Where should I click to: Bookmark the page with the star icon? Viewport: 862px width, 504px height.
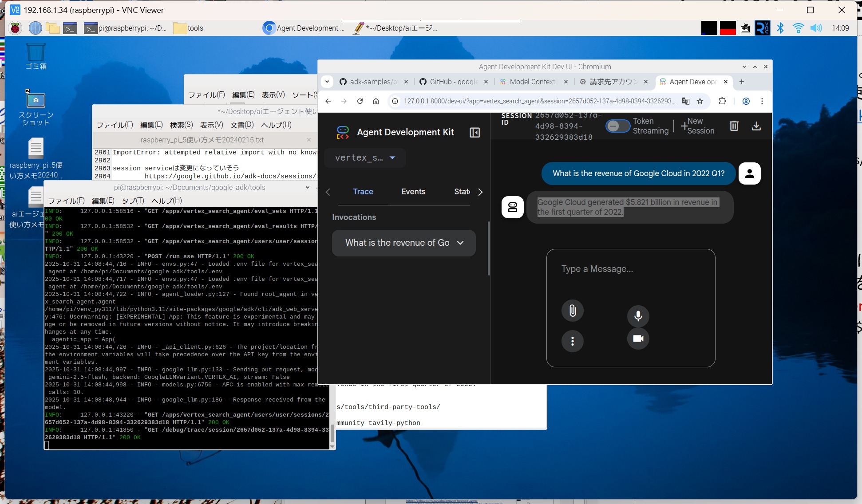pyautogui.click(x=700, y=101)
